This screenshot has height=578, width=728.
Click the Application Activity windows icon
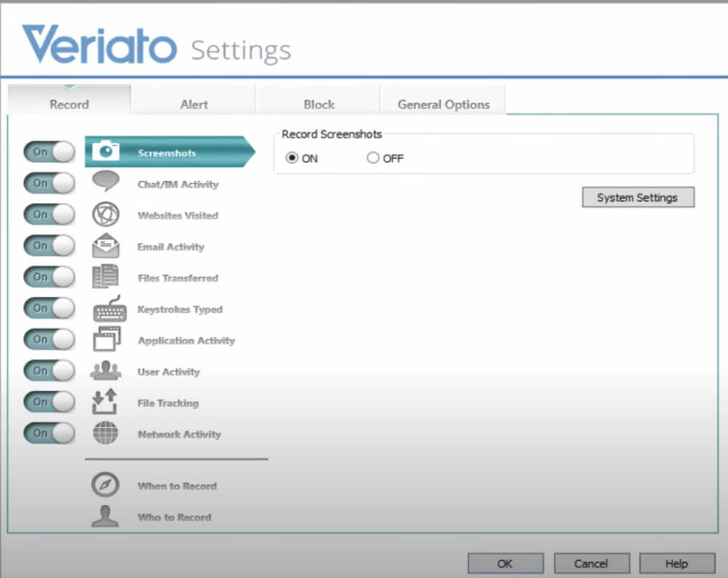pyautogui.click(x=107, y=338)
